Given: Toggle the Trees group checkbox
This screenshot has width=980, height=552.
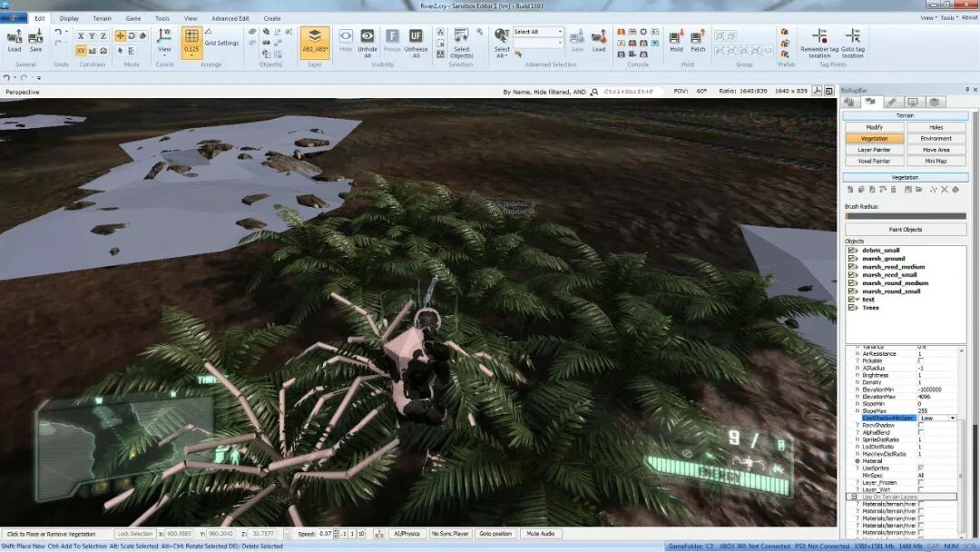Looking at the screenshot, I should pyautogui.click(x=852, y=307).
